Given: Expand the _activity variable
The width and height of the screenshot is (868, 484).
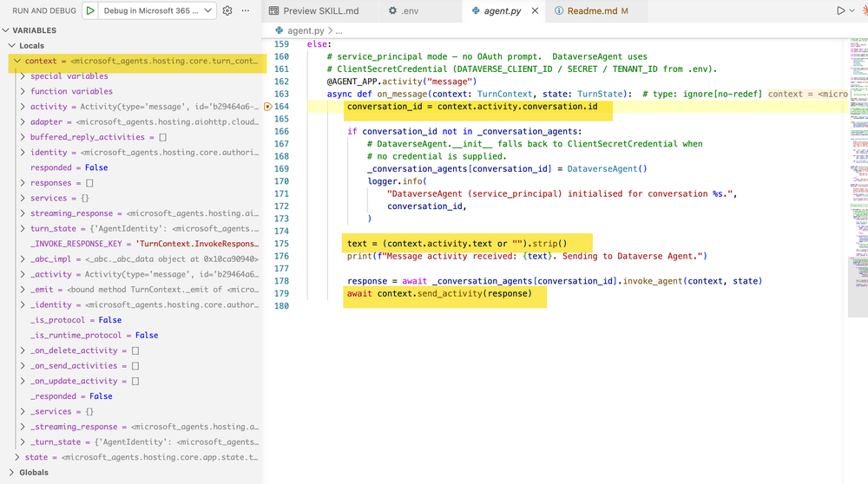Looking at the screenshot, I should click(x=23, y=274).
